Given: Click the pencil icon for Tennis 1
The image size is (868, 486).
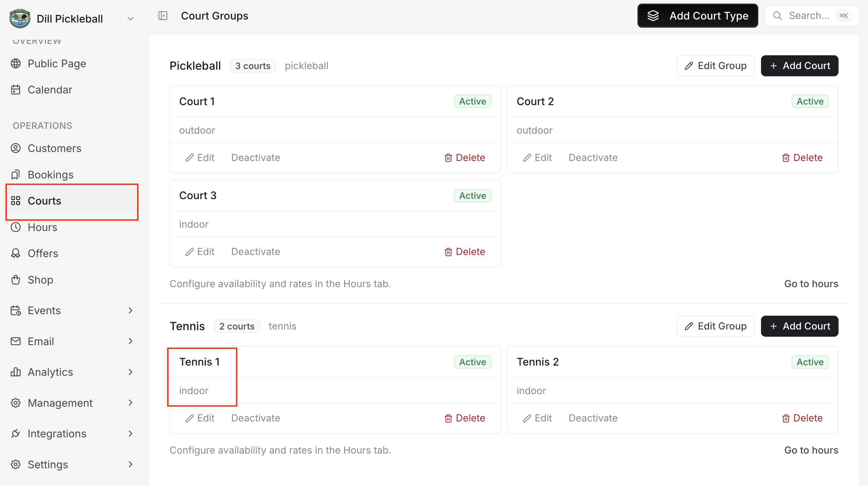Looking at the screenshot, I should 189,418.
